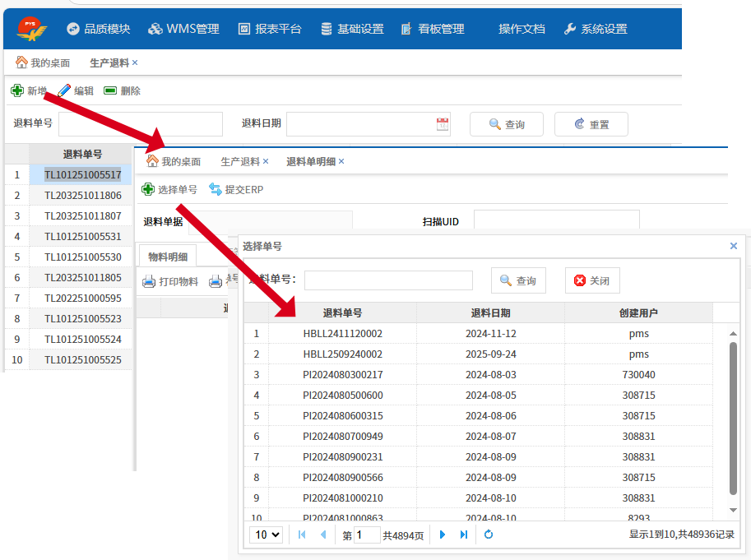Screen dimensions: 751x560
Task: Click the 退料单号 input in 选择单号 dialog
Action: point(388,280)
